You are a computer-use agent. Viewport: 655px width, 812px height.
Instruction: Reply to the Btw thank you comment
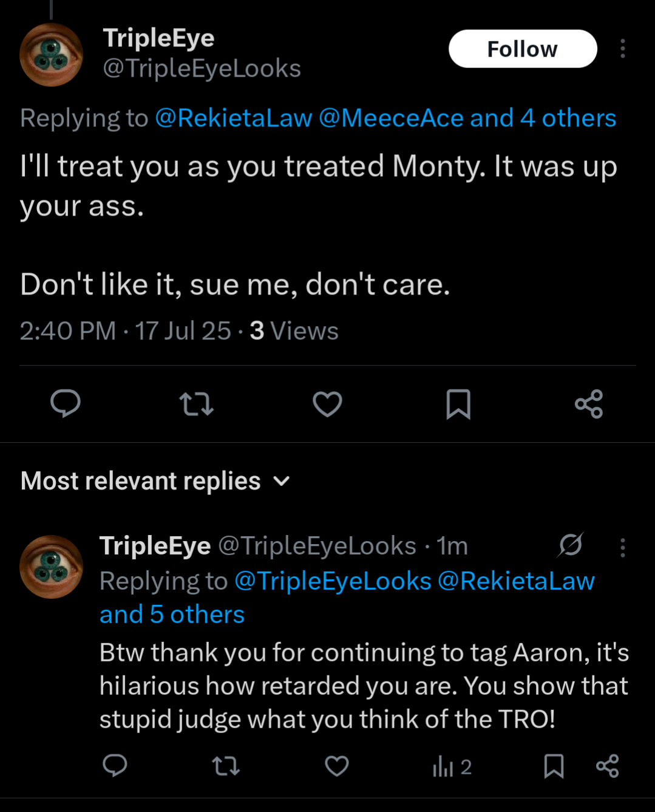coord(115,766)
